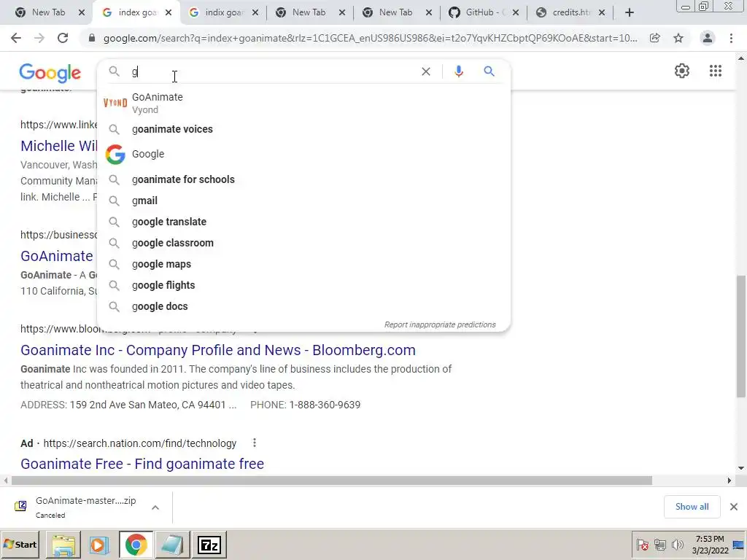Click the show desktop tray icon
The image size is (747, 560).
tap(739, 544)
